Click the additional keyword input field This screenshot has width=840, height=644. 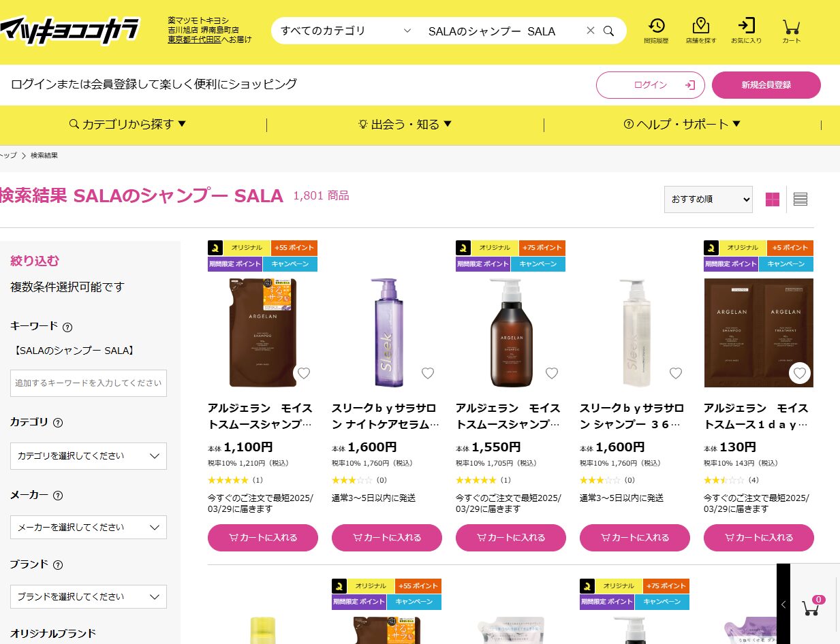pyautogui.click(x=89, y=383)
